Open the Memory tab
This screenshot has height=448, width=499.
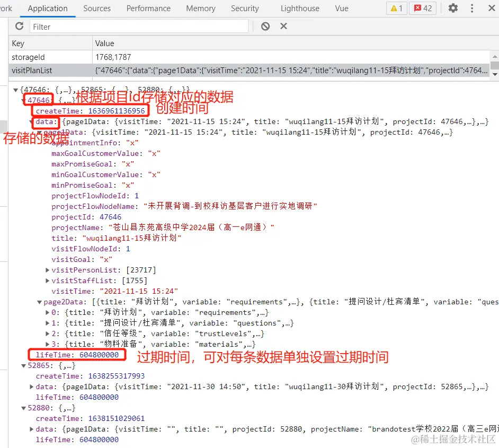200,8
